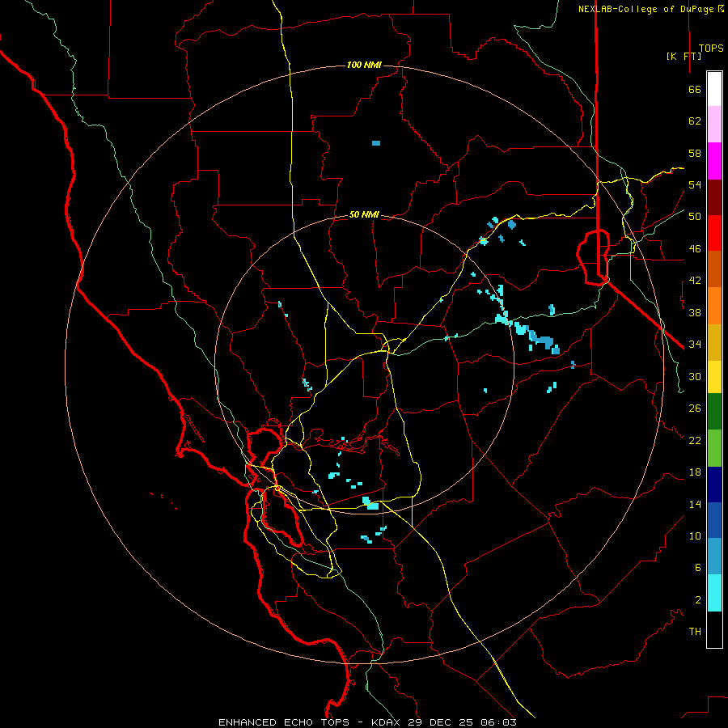This screenshot has width=728, height=728.
Task: Click the elongated blue echo band east of radar
Action: (542, 339)
